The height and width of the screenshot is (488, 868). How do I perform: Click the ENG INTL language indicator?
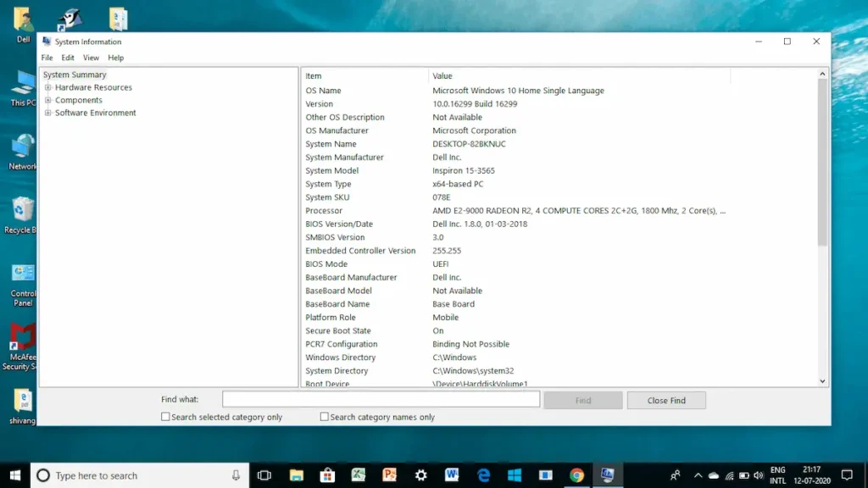pos(778,475)
